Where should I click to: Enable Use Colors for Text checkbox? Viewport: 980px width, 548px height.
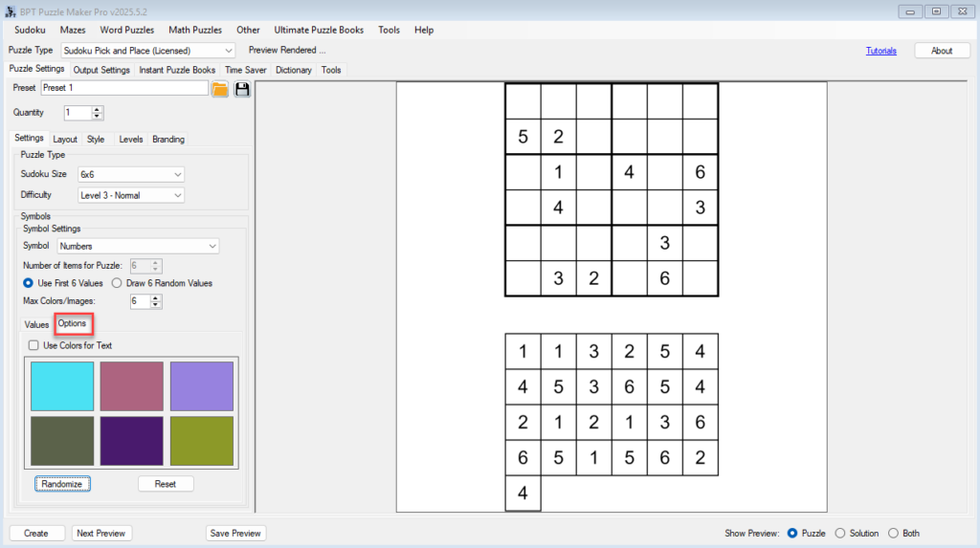coord(33,345)
